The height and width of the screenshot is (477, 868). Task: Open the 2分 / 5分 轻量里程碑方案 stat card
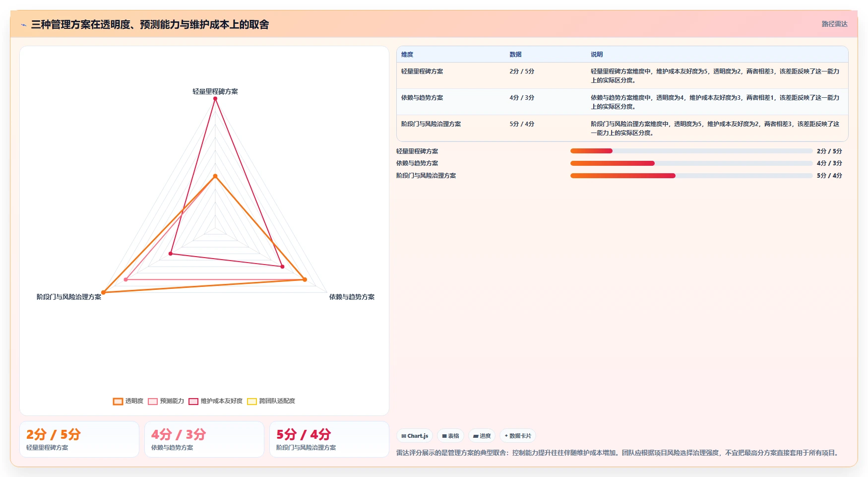coord(79,439)
